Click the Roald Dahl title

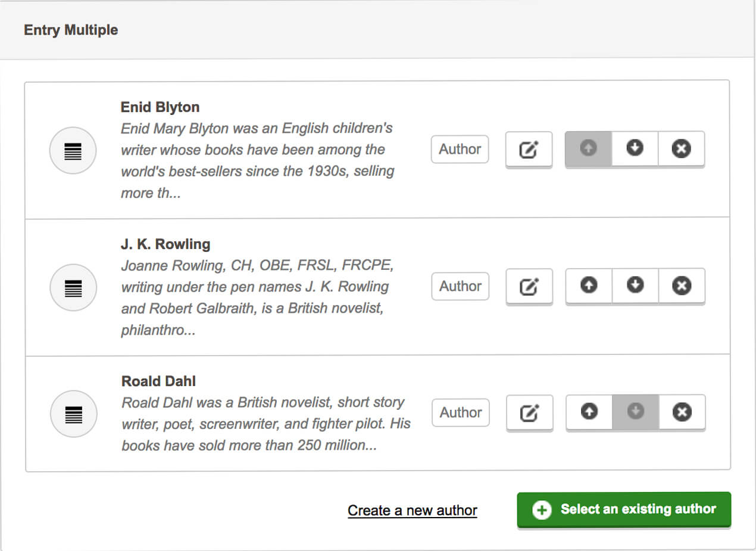pos(158,381)
